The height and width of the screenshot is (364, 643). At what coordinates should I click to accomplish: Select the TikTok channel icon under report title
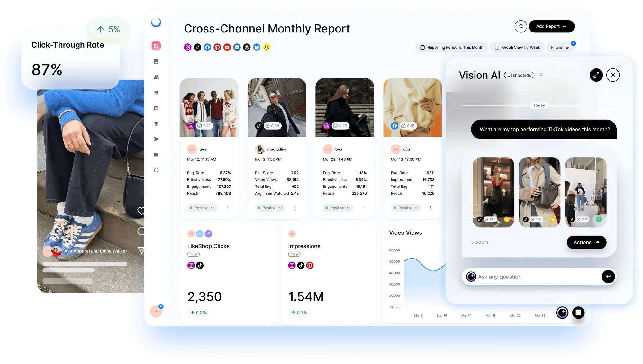coord(197,47)
